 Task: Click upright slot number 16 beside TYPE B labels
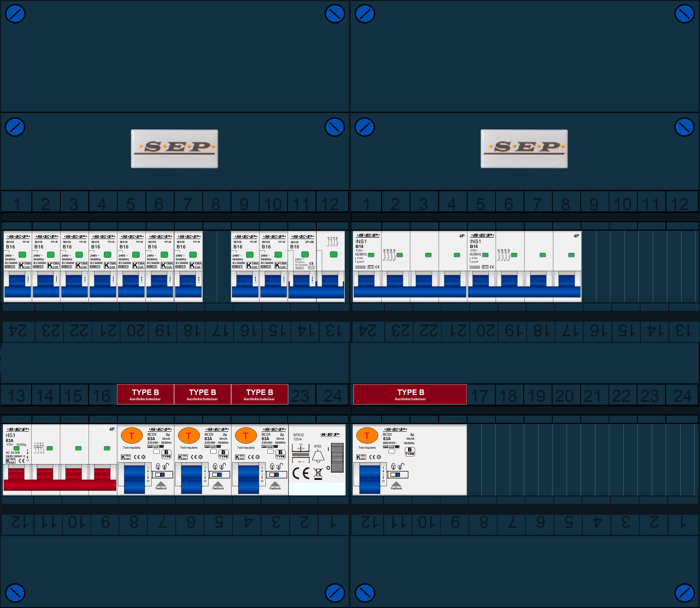(102, 396)
